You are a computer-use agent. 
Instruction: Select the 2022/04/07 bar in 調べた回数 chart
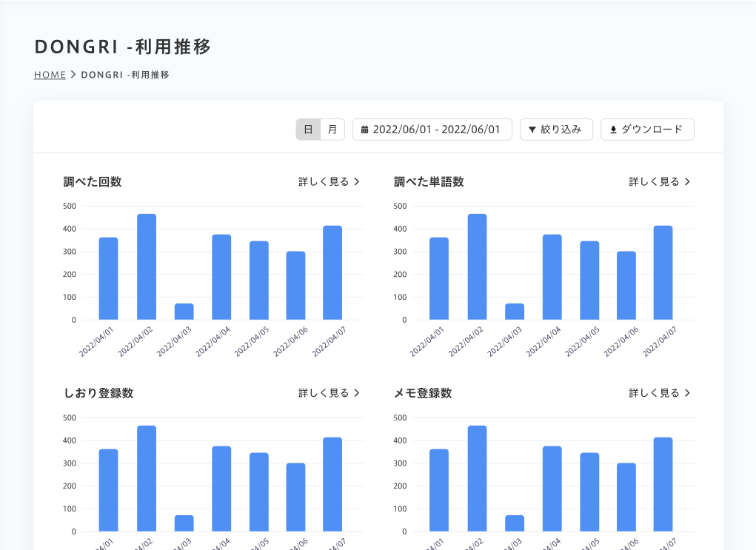point(332,272)
